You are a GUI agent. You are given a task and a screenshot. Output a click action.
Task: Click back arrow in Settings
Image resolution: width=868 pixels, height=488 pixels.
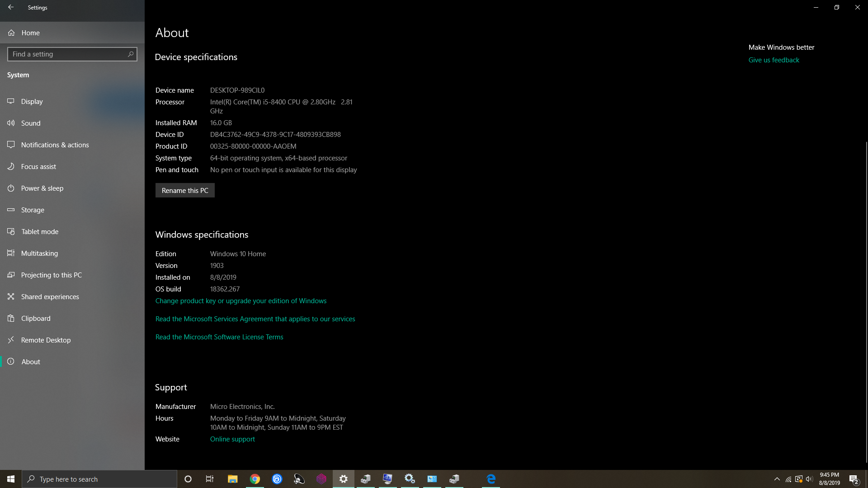[x=11, y=7]
